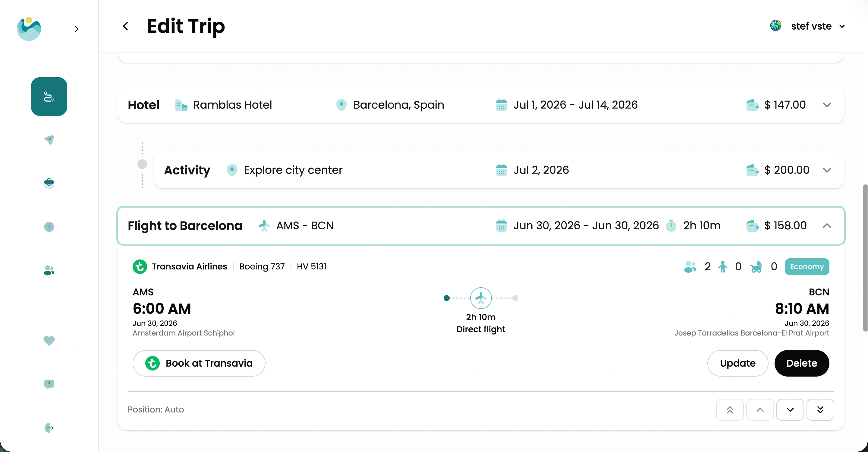868x452 pixels.
Task: Move flight down one position
Action: (790, 409)
